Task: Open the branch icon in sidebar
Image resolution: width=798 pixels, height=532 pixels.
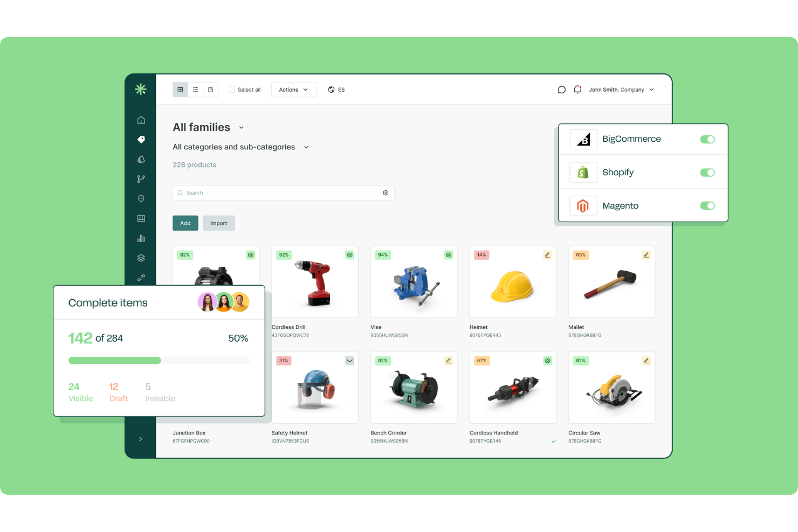Action: 141,179
